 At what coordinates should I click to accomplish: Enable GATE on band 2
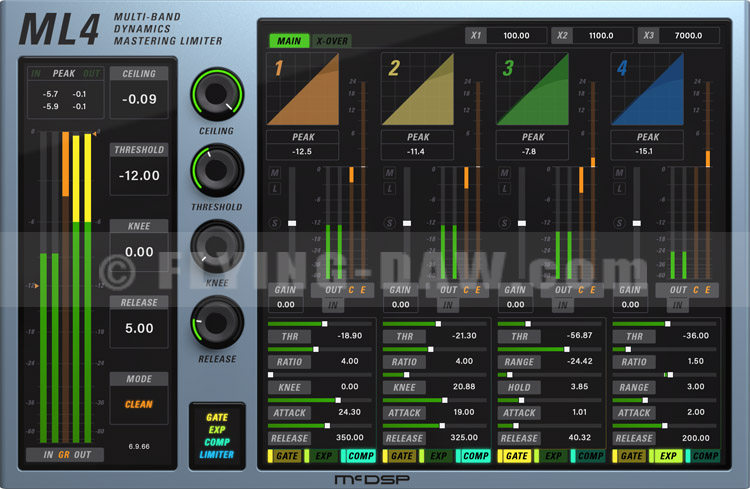(x=399, y=456)
